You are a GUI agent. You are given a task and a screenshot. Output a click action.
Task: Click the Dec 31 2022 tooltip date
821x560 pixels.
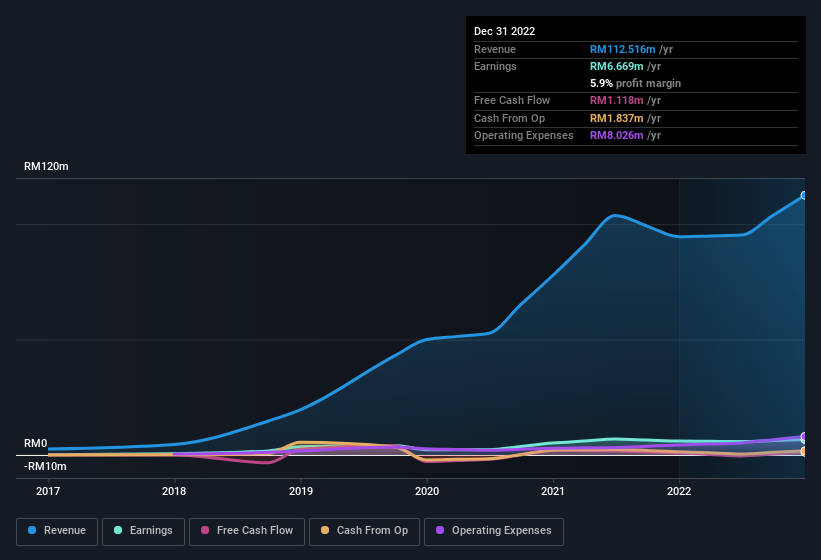click(x=504, y=31)
